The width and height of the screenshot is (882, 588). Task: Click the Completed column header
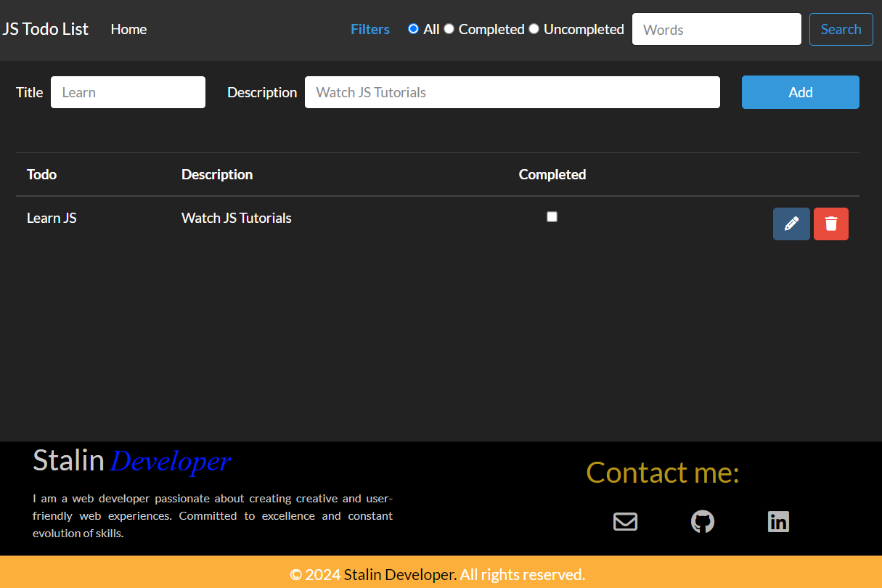552,174
